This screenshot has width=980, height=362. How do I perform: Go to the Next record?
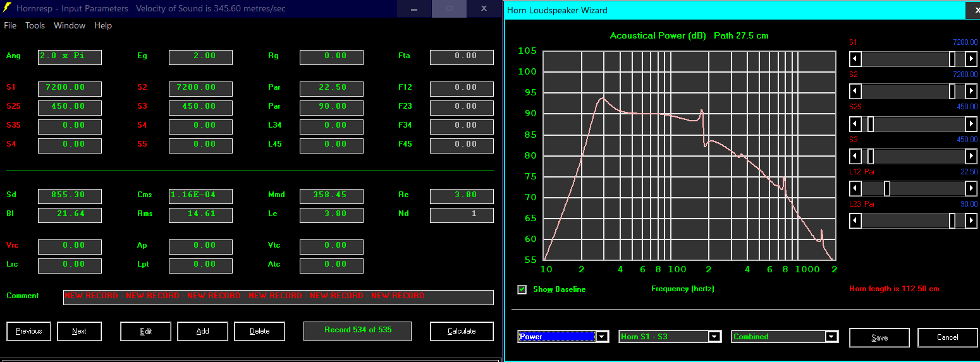[79, 331]
